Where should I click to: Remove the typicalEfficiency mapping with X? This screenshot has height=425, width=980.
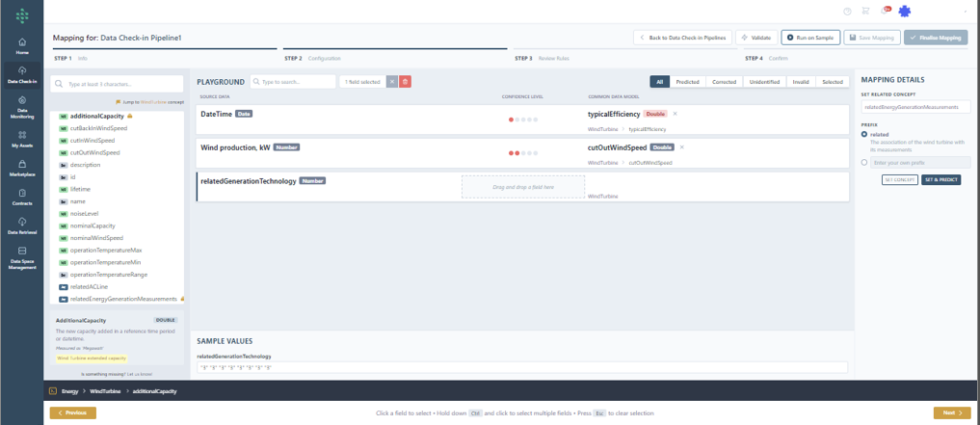tap(675, 114)
